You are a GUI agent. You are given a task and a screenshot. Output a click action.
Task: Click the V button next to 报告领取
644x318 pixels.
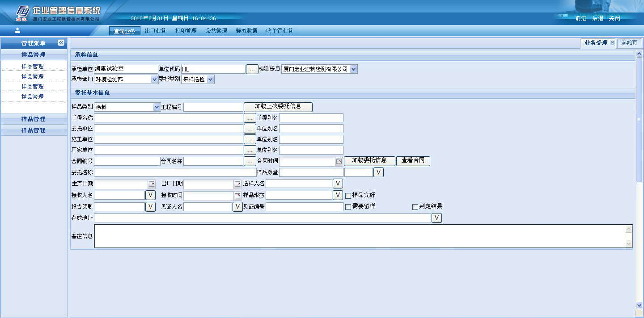coord(151,207)
